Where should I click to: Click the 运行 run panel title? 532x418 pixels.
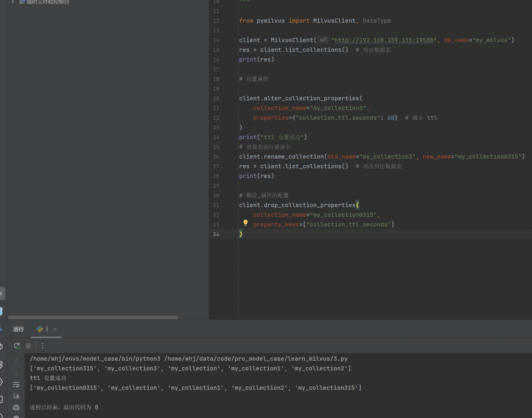coord(18,329)
